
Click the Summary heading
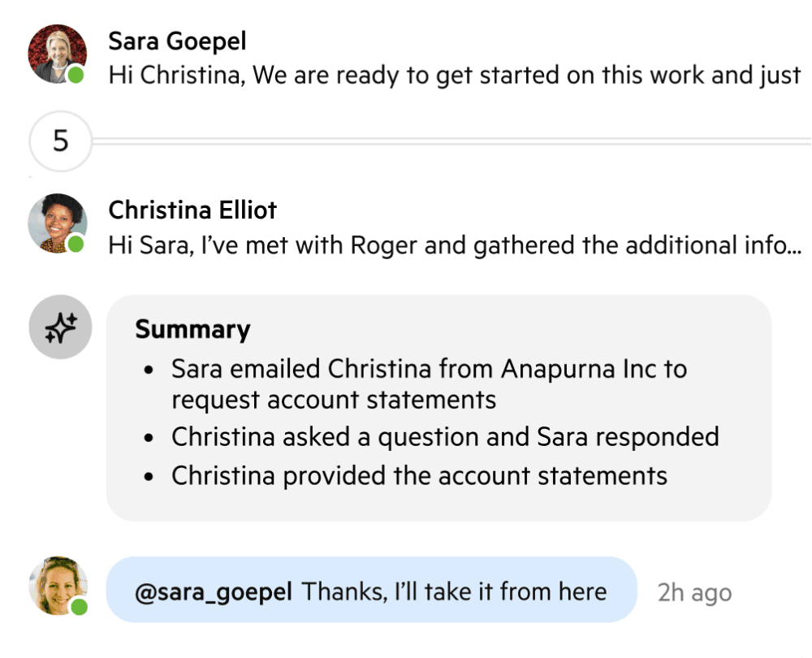(x=192, y=329)
